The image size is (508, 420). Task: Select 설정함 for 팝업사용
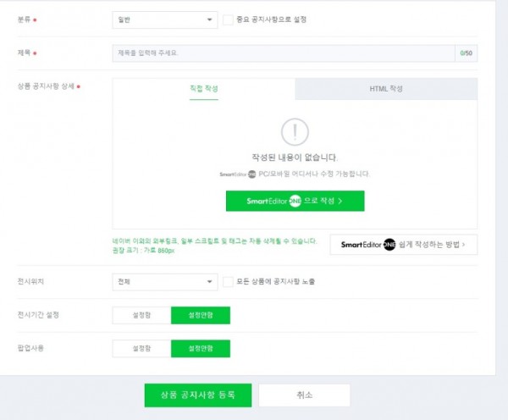pos(141,348)
